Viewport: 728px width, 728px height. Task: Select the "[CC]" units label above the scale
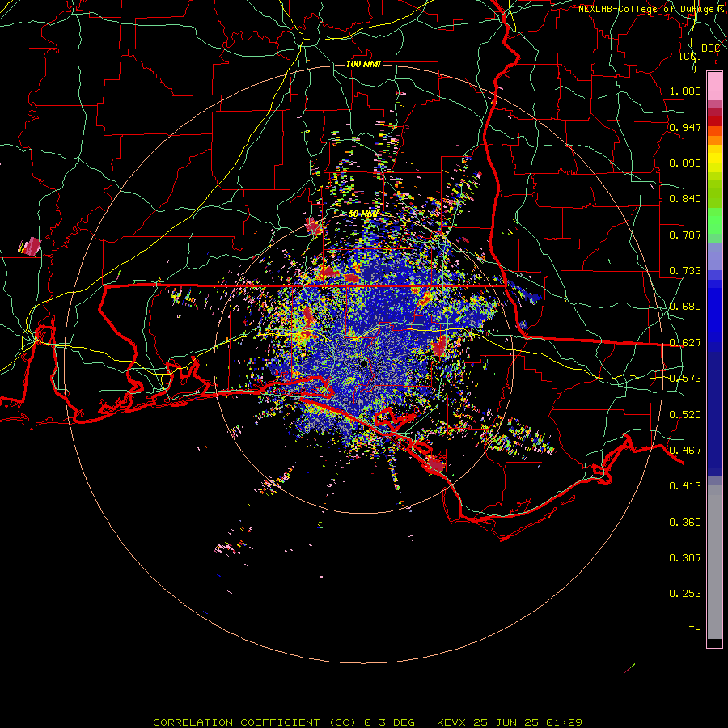691,56
